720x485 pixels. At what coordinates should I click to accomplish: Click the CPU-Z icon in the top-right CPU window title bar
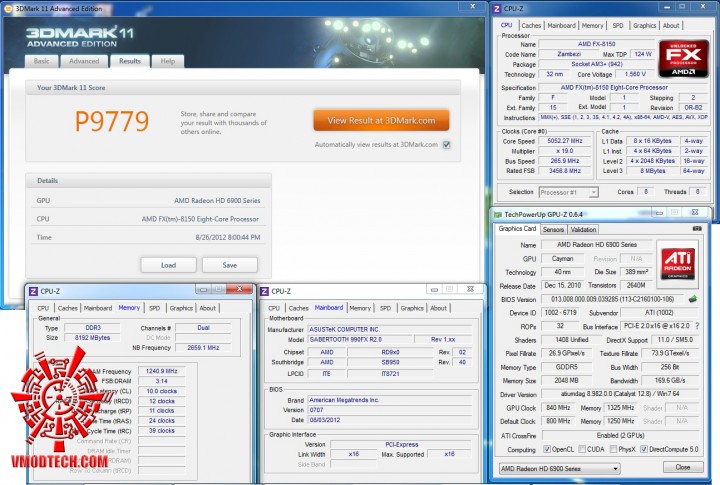(497, 8)
